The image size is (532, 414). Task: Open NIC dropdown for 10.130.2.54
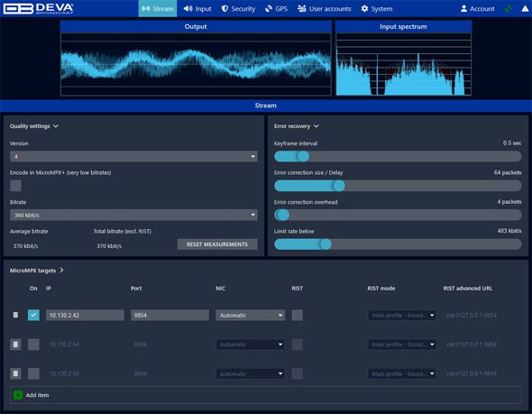251,345
